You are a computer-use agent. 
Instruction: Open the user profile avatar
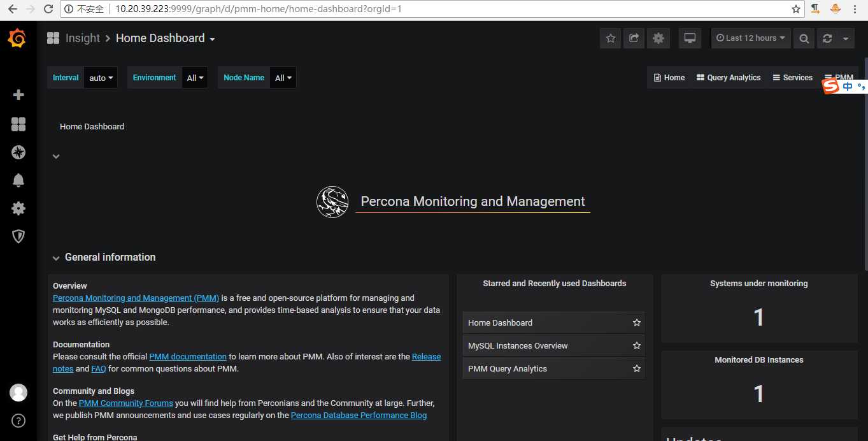tap(18, 393)
